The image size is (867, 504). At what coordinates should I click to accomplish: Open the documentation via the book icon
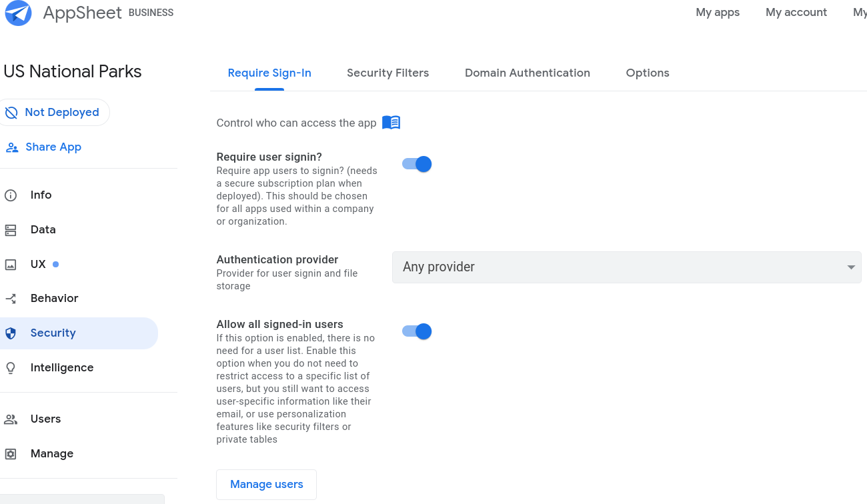click(391, 122)
